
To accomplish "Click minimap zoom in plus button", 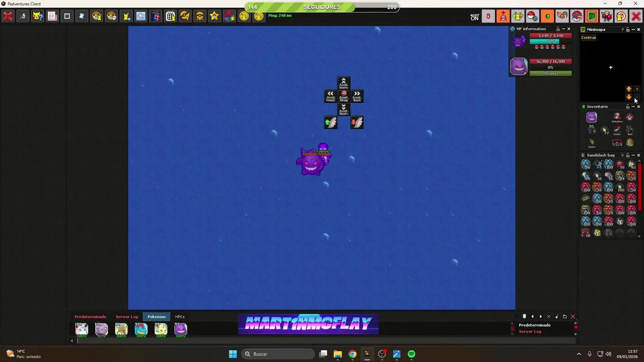I will 637,89.
